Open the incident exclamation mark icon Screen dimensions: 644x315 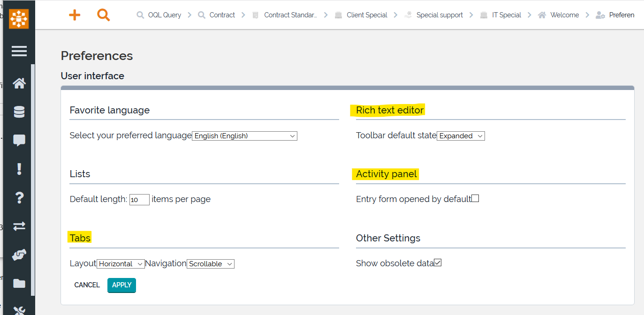coord(19,169)
